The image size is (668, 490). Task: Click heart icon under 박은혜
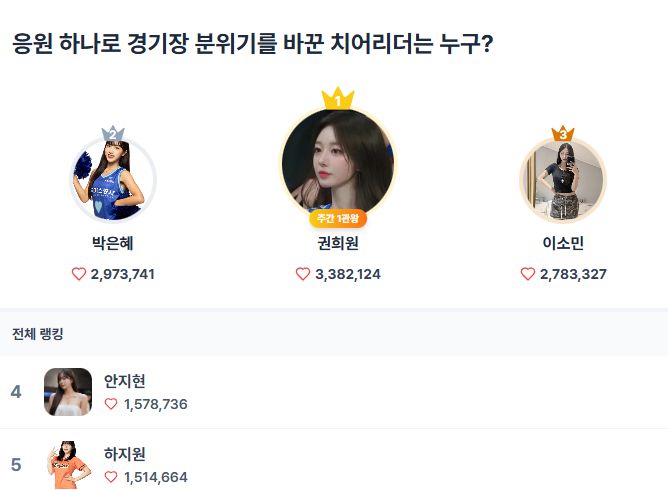tap(79, 274)
